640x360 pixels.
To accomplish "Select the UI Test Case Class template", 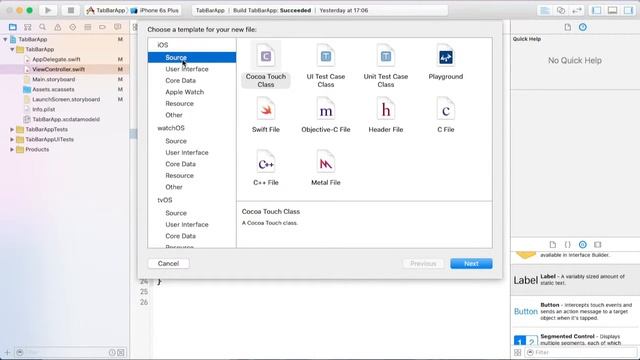I will coord(326,65).
